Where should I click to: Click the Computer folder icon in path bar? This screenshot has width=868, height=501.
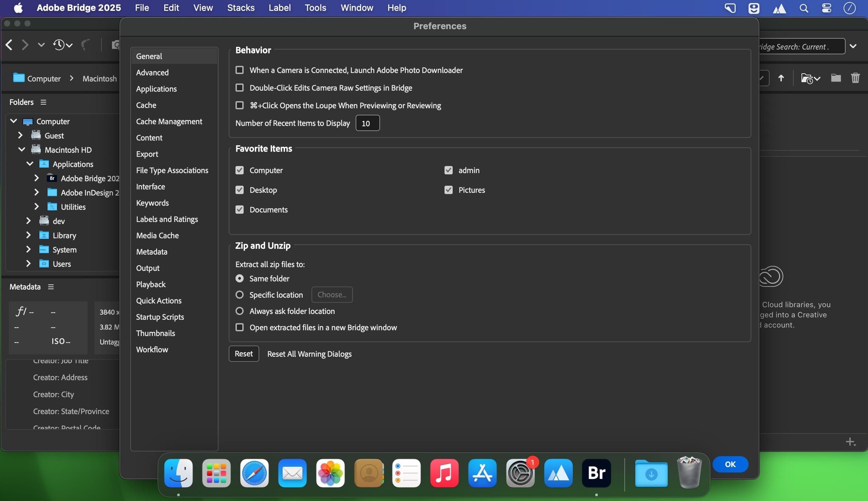pos(19,78)
